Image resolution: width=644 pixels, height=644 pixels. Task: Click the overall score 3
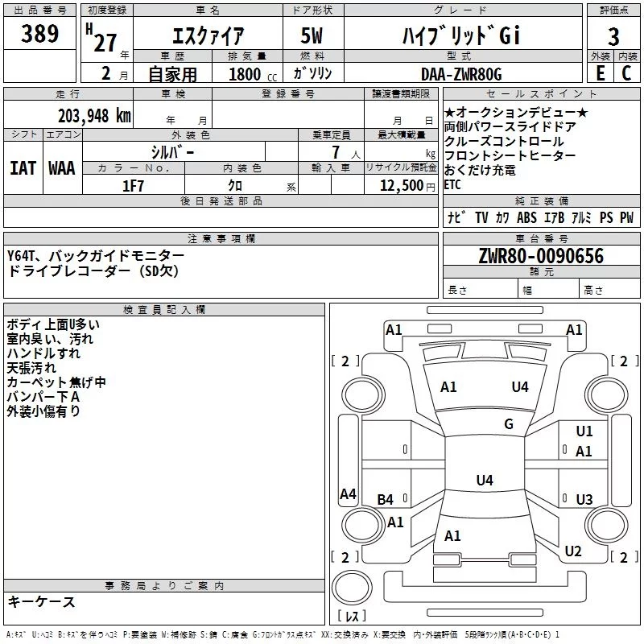613,37
